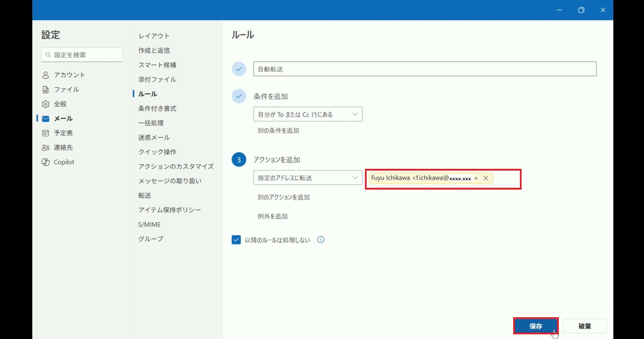Click the Discard button
Image resolution: width=644 pixels, height=339 pixels.
pos(584,326)
